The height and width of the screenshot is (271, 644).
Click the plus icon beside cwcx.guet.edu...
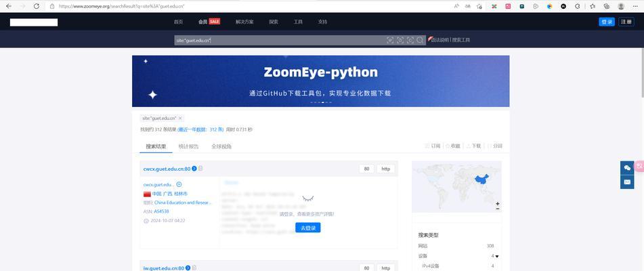pos(179,185)
